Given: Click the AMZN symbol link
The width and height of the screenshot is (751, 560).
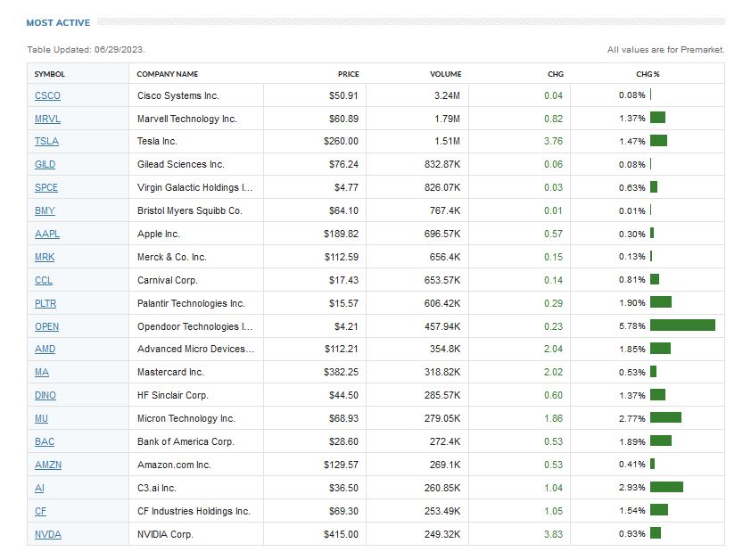Looking at the screenshot, I should [x=48, y=465].
